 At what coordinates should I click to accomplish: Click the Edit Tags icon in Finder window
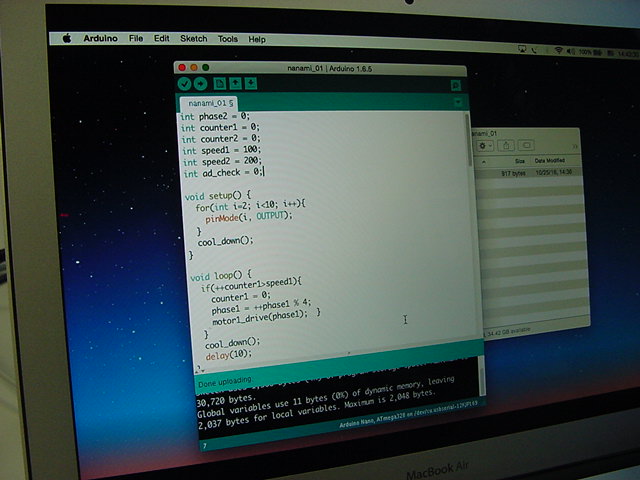(527, 145)
